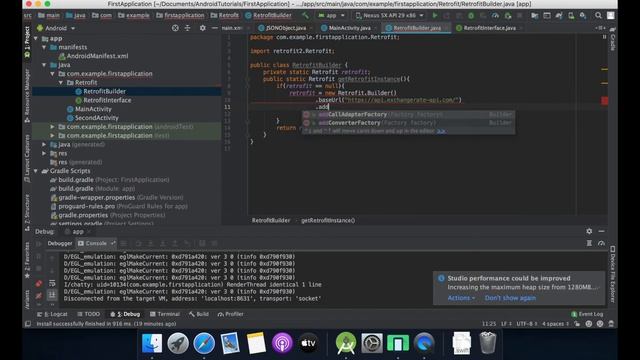The width and height of the screenshot is (640, 360).
Task: Open Sync Project with Gradle Files icon
Action: (559, 16)
